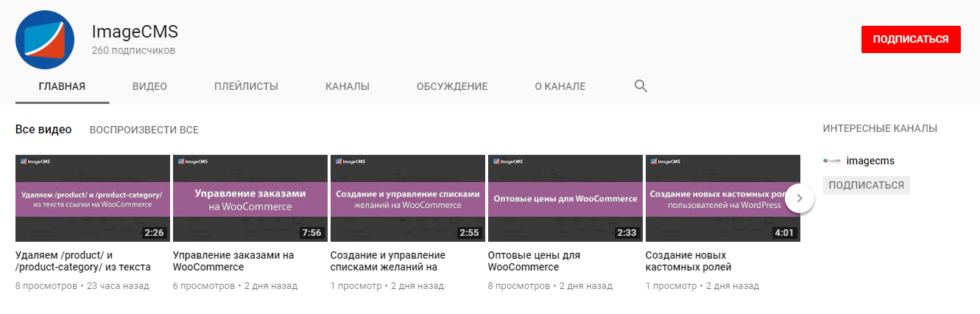Click the 260 подписчиков subscriber count

pyautogui.click(x=133, y=51)
